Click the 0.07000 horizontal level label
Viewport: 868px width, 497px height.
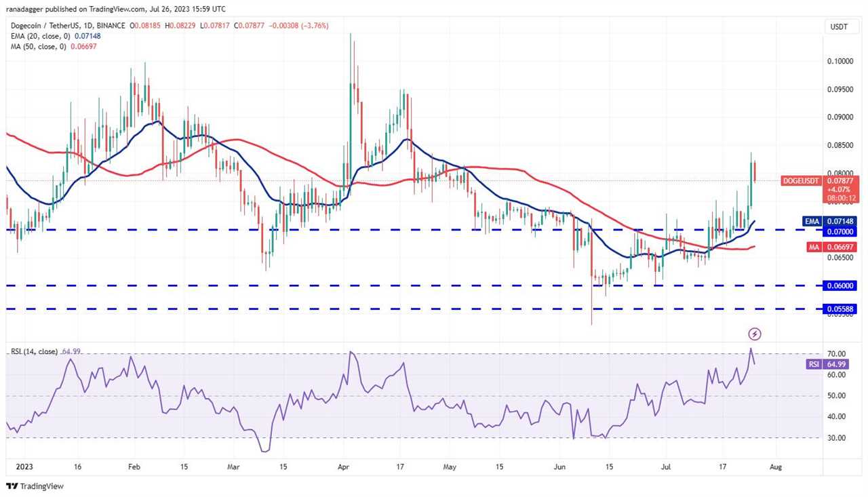[842, 231]
